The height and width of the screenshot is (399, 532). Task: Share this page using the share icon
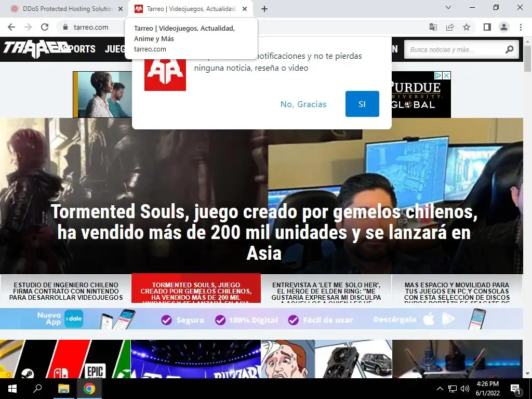click(450, 27)
